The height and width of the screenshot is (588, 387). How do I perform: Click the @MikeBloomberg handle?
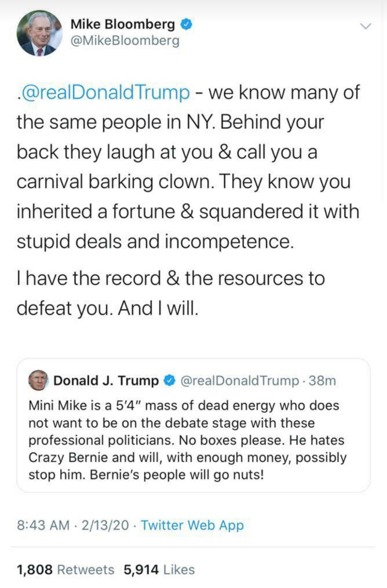coord(125,40)
